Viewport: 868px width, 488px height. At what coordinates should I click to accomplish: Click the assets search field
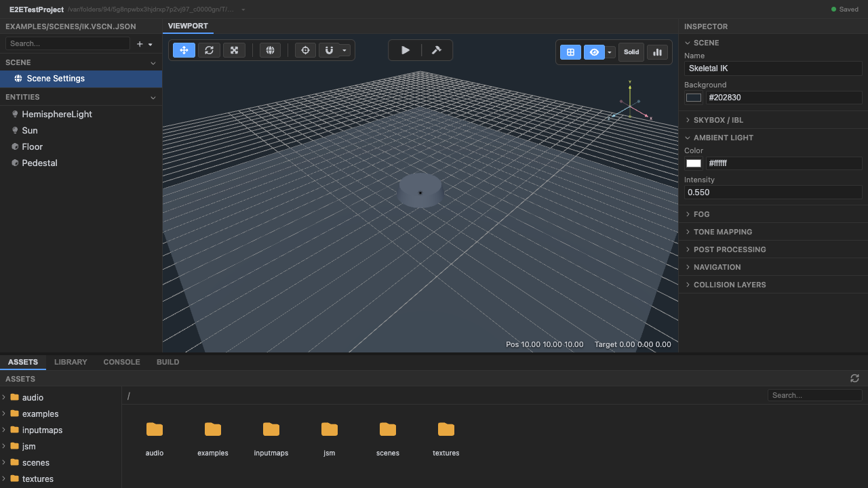coord(815,395)
